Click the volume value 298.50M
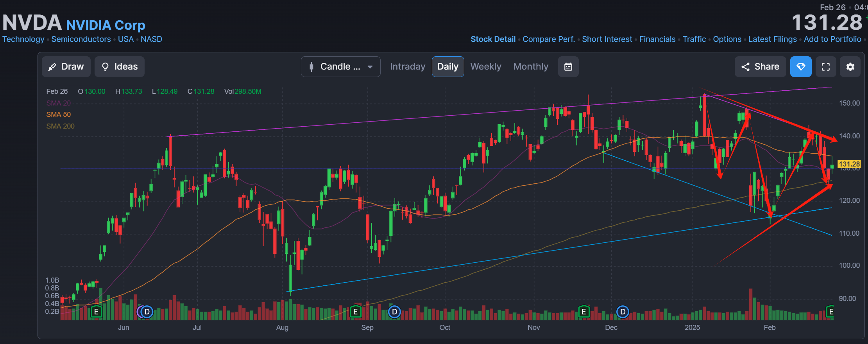The height and width of the screenshot is (344, 868). click(x=248, y=91)
